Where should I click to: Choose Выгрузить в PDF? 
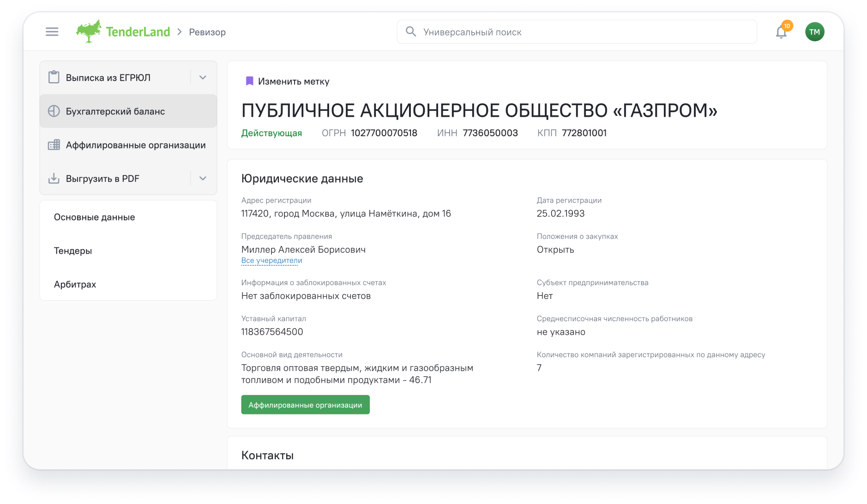[102, 179]
